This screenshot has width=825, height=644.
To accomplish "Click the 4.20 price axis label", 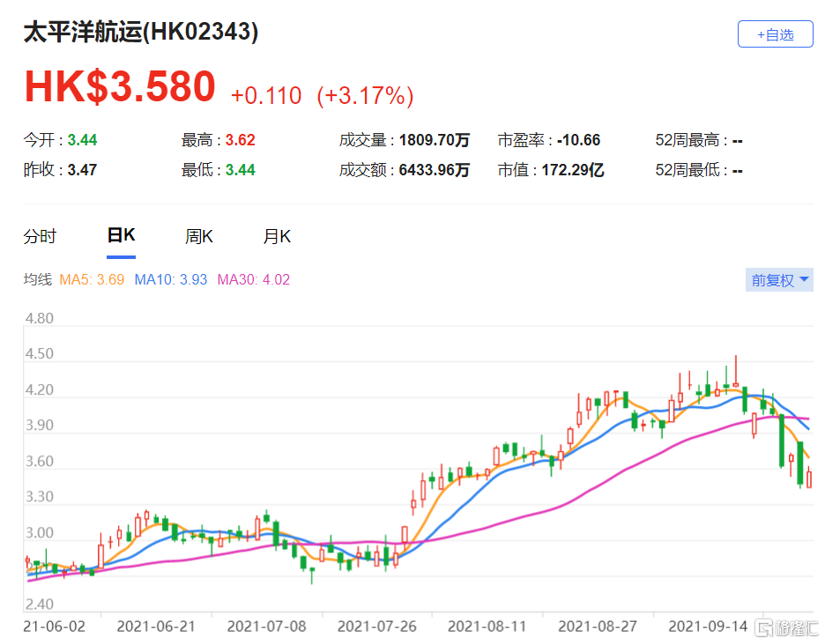I will tap(40, 390).
